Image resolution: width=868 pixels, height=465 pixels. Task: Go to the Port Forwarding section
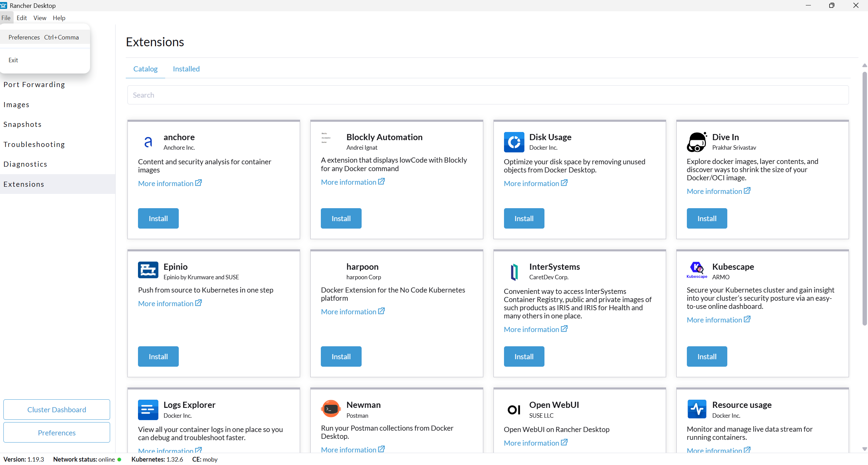57,85
